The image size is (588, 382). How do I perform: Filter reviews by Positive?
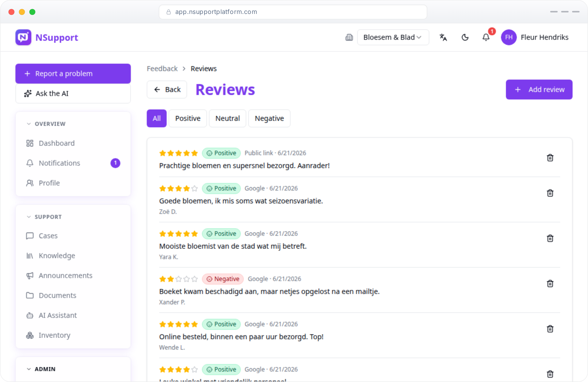click(188, 118)
